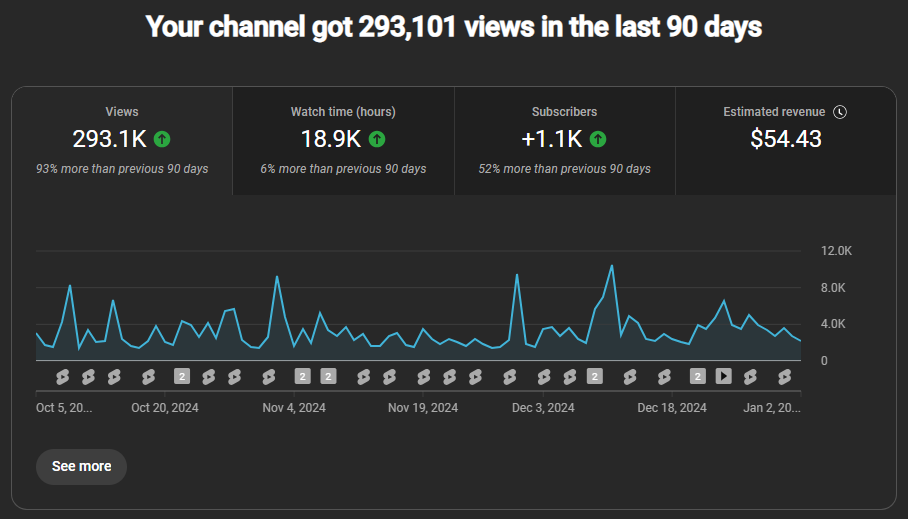908x519 pixels.
Task: Switch to the Subscribers tab
Action: (x=565, y=140)
